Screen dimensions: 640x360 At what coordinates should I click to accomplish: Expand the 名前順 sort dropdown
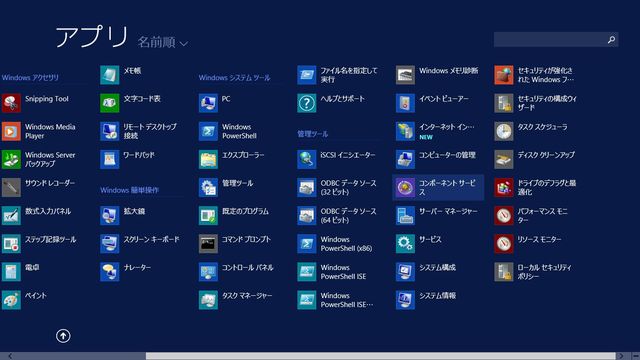click(162, 42)
